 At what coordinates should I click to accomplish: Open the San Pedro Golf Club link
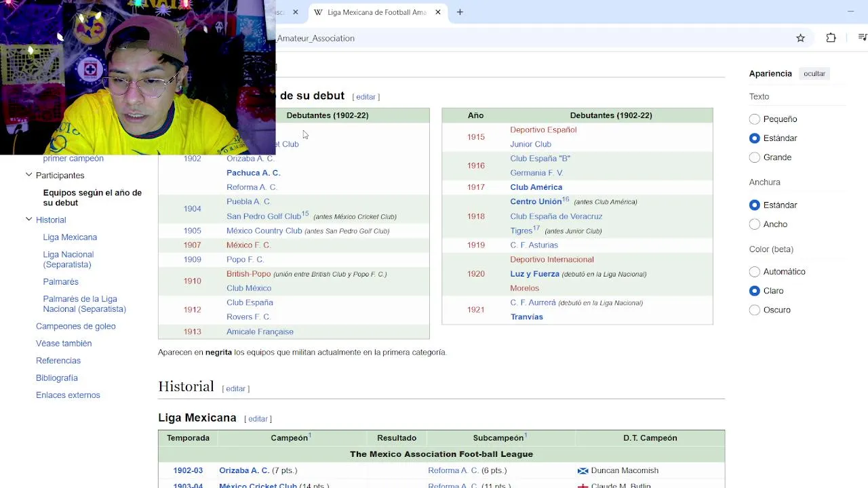[263, 216]
